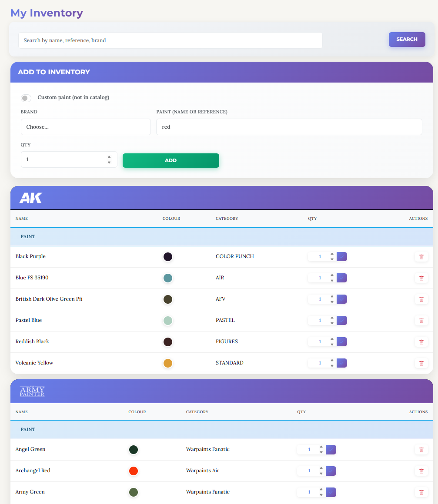Save quantity for British Dark Olive Green Pfi

pos(342,299)
